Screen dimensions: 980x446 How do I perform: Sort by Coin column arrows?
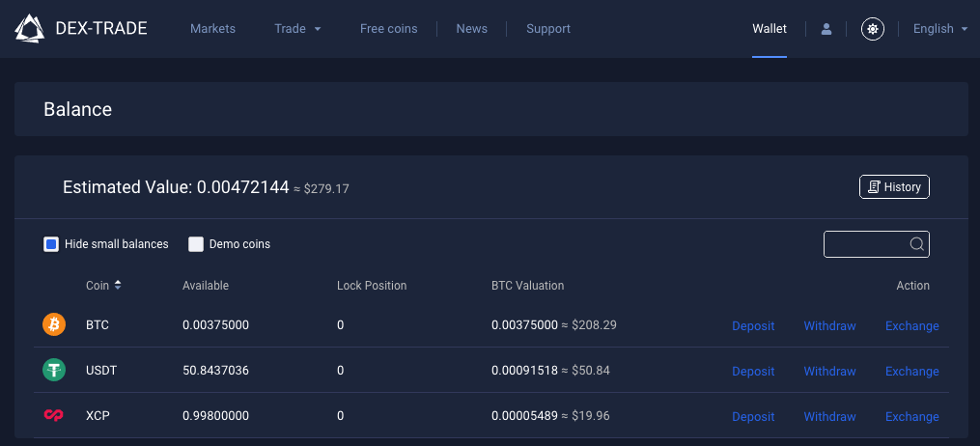118,286
